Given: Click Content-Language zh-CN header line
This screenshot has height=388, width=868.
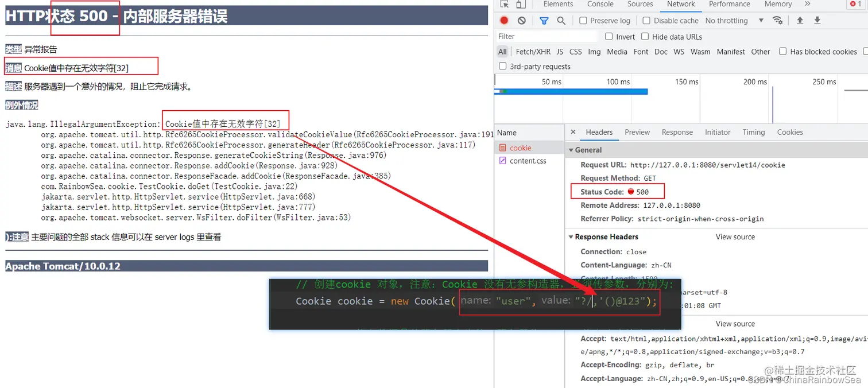Looking at the screenshot, I should tap(626, 265).
